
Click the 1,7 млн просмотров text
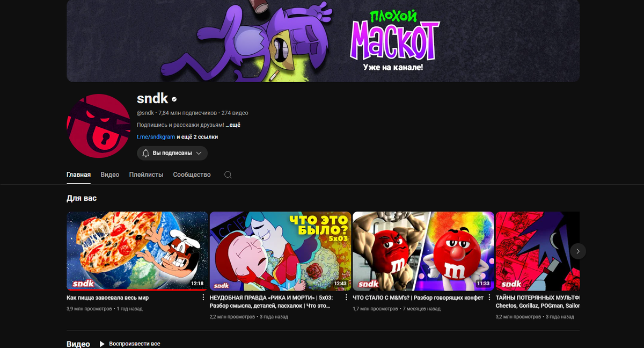tap(375, 309)
